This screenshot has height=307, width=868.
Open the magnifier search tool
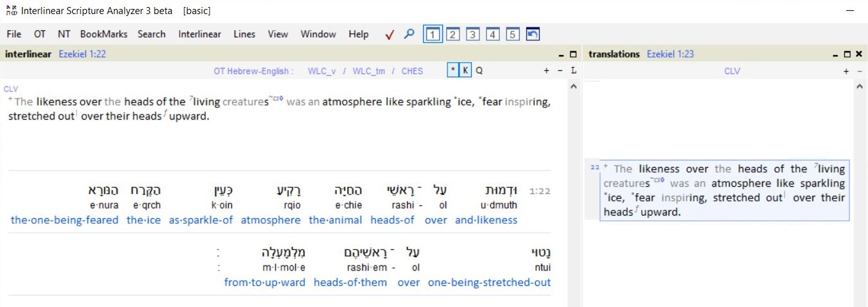click(x=409, y=34)
